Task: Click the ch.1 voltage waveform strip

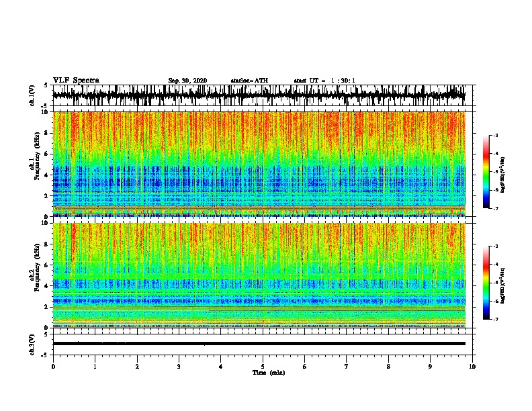Action: (259, 95)
